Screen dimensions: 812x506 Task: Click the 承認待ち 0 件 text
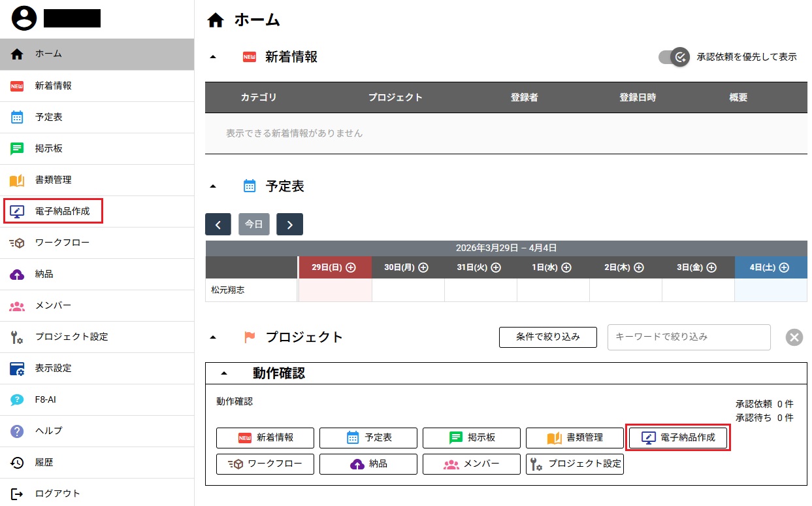(764, 417)
